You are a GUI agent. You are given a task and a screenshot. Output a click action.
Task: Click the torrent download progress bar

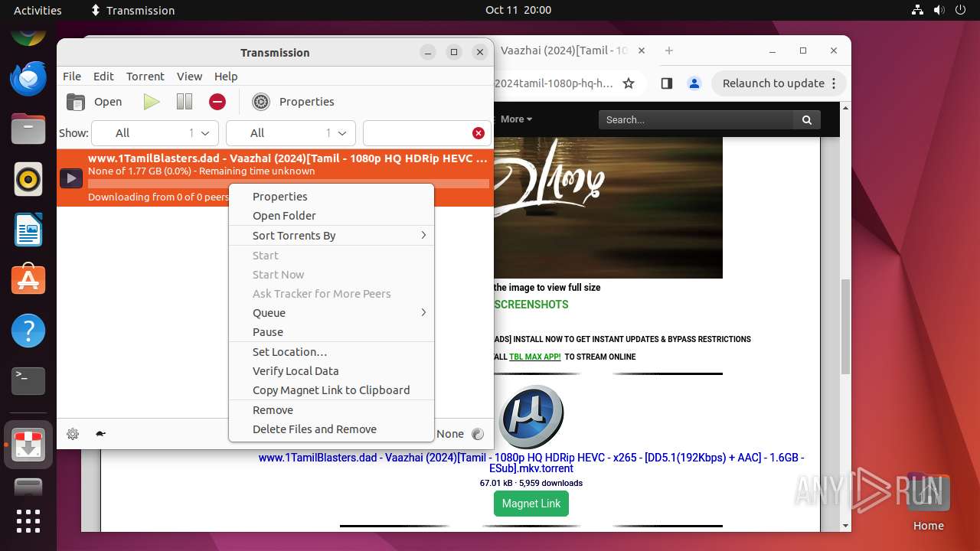tap(289, 184)
